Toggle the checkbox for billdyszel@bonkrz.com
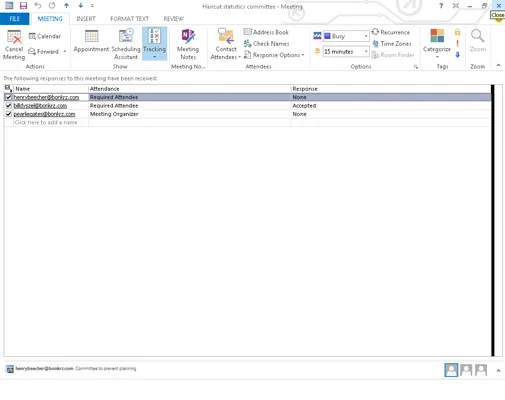 click(9, 105)
